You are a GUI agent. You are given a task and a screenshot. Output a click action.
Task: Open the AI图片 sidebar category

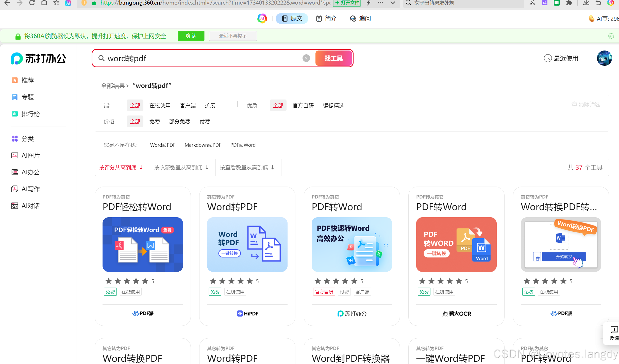click(x=30, y=156)
